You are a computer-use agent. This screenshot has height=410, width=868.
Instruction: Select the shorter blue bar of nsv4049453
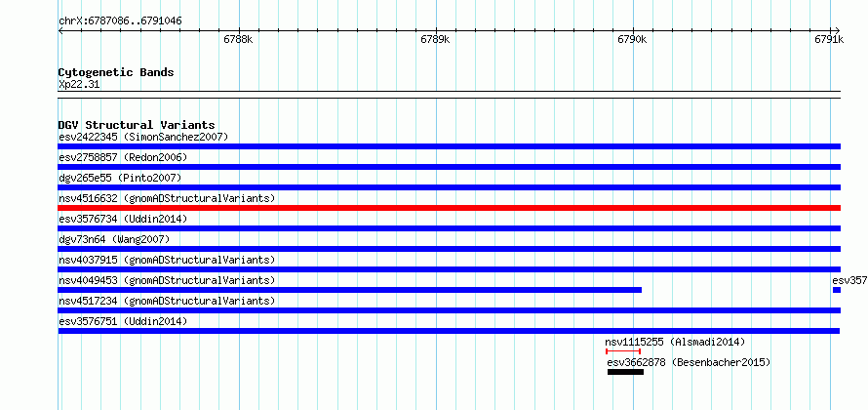(350, 290)
